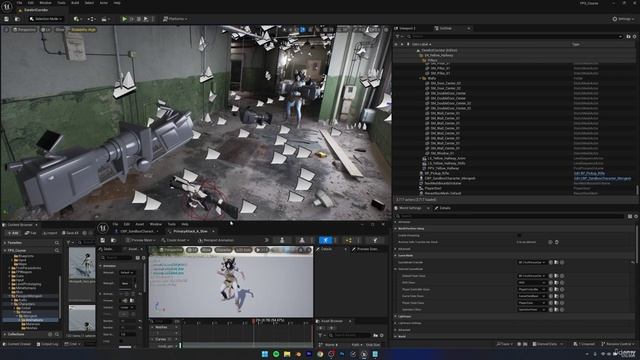Open the Output Log from status bar

click(x=47, y=344)
